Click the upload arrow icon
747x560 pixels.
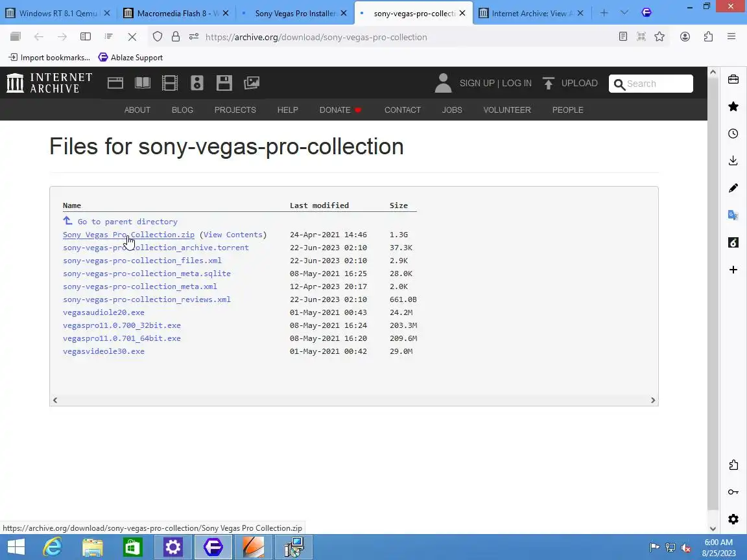pyautogui.click(x=549, y=84)
